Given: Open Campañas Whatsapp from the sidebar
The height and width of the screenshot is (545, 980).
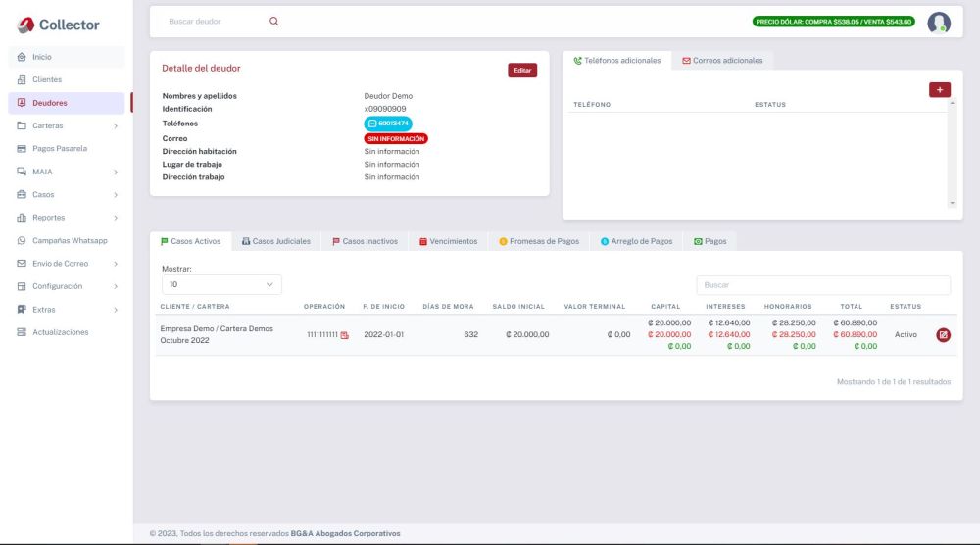Looking at the screenshot, I should 69,240.
